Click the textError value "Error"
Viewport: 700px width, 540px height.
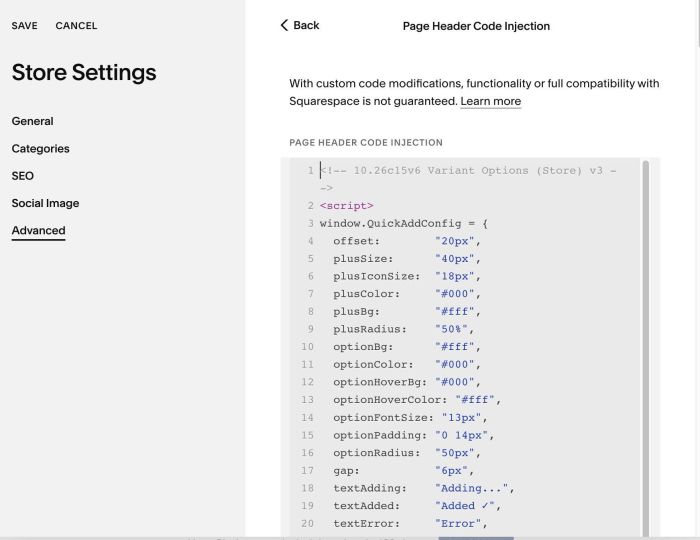[x=458, y=523]
